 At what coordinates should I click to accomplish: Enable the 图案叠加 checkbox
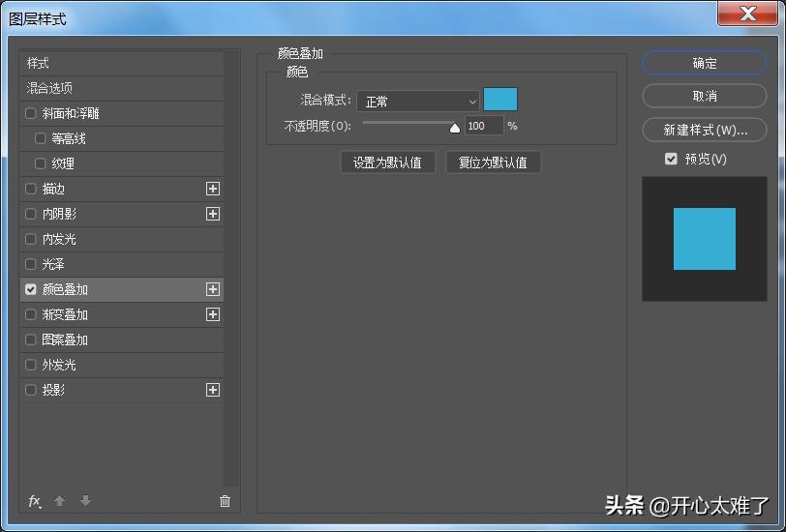click(x=31, y=340)
